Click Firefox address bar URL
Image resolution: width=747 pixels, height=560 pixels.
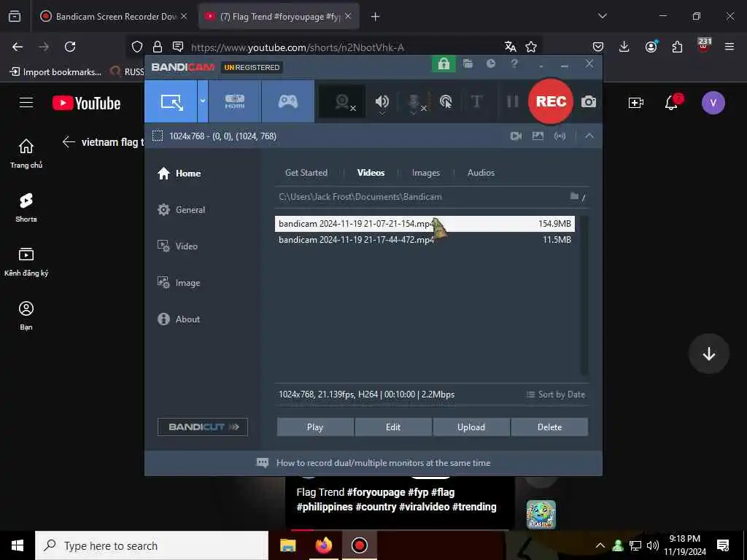tap(298, 47)
